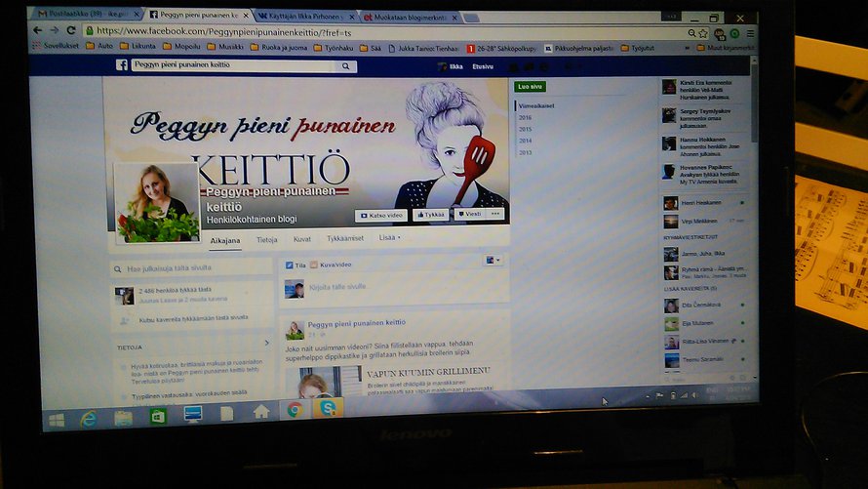The width and height of the screenshot is (868, 489).
Task: Go back with the browser back arrow
Action: (x=38, y=30)
